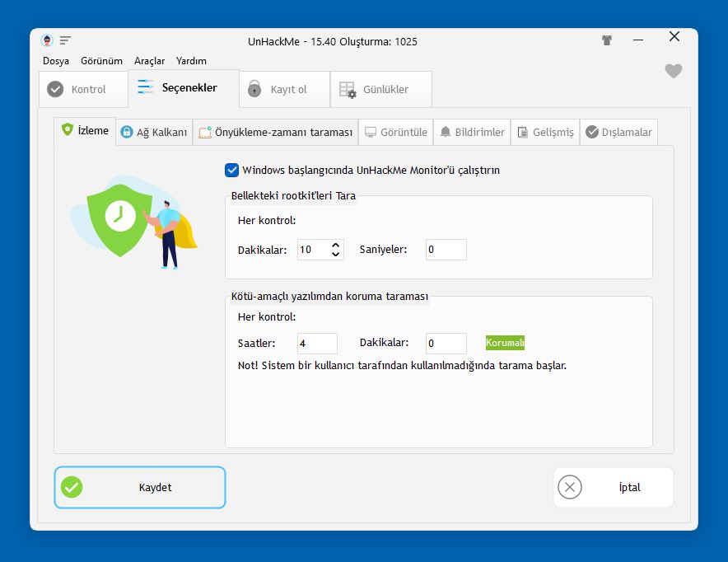Switch to the Kontrol tab
The image size is (728, 562).
tap(83, 89)
